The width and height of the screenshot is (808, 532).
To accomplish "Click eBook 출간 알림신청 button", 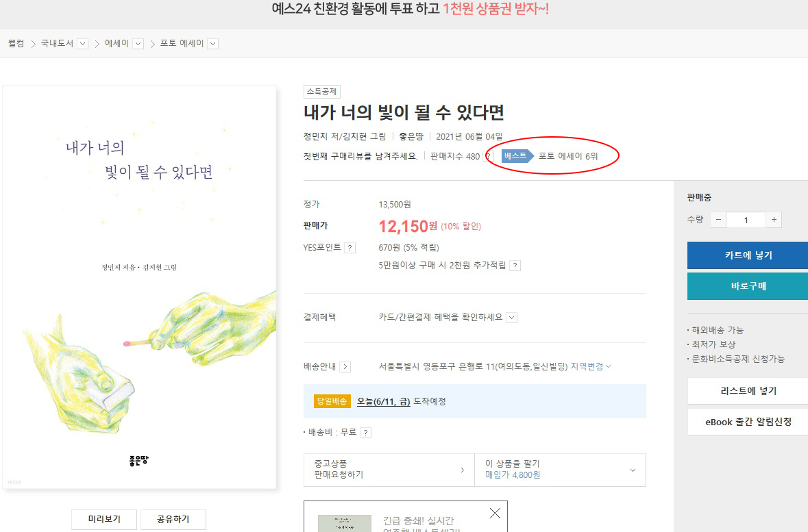I will point(748,422).
